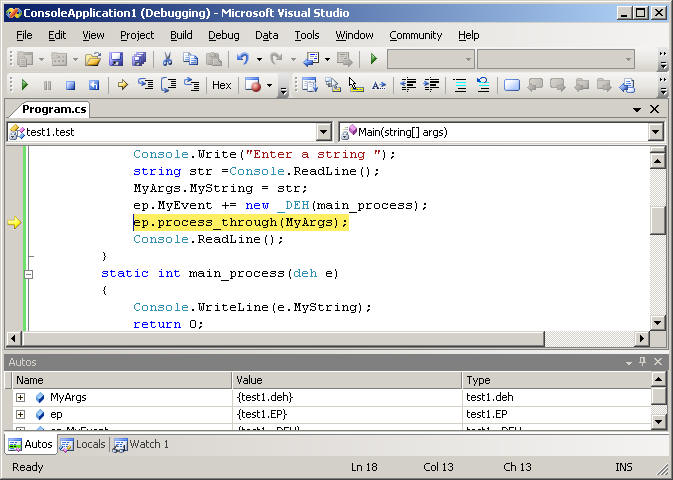Toggle Hex display mode
This screenshot has width=673, height=480.
coord(221,85)
